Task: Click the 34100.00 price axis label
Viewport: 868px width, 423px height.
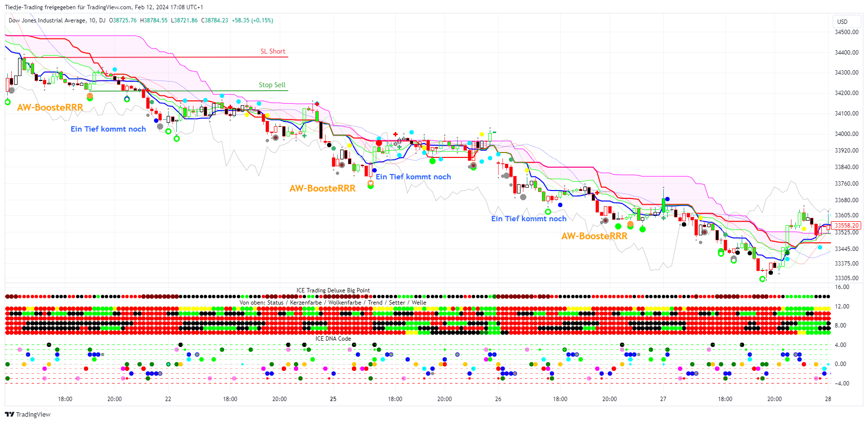Action: [x=847, y=114]
